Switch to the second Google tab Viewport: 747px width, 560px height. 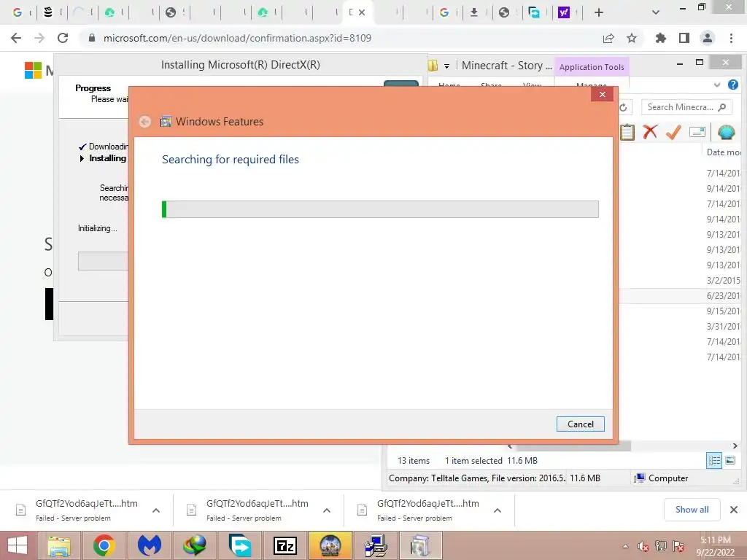(444, 12)
